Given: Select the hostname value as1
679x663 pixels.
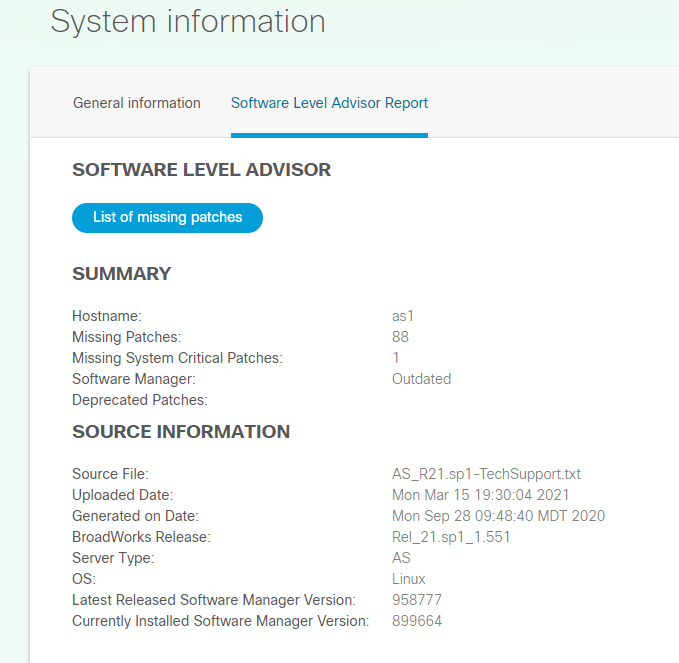Looking at the screenshot, I should pos(403,316).
